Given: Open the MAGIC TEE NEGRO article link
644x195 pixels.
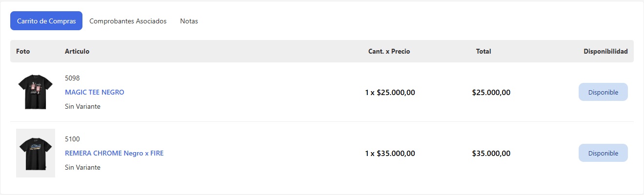Looking at the screenshot, I should tap(95, 92).
